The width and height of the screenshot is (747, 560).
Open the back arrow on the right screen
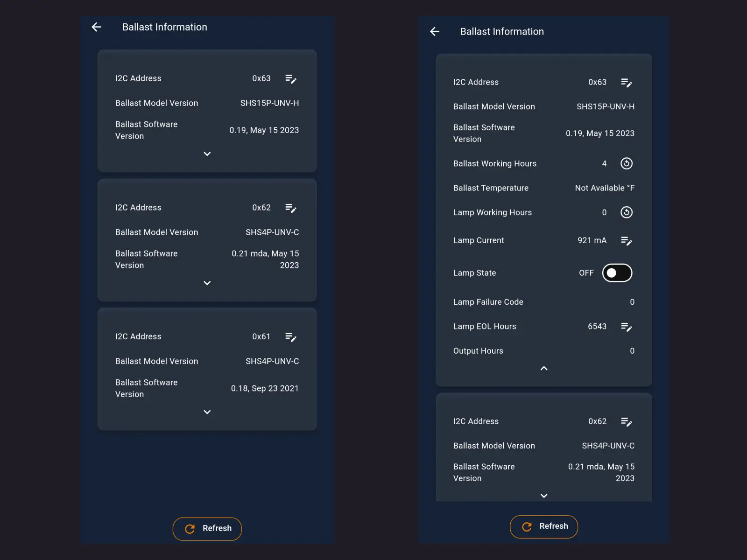[435, 31]
